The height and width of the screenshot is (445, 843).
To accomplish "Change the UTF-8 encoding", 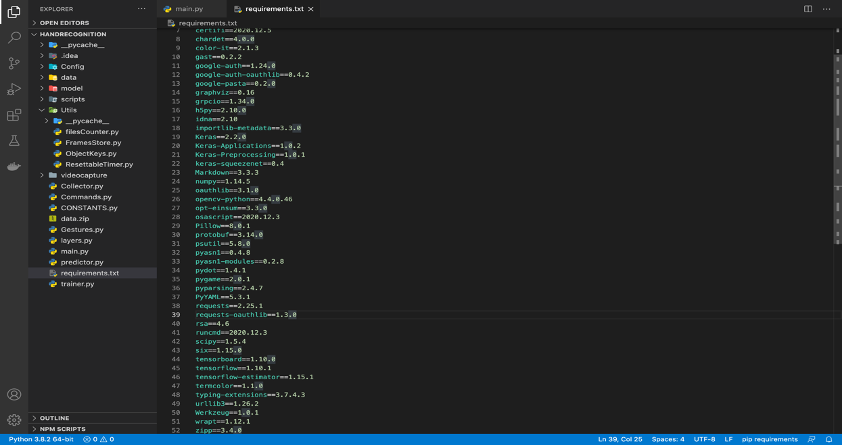I will pyautogui.click(x=704, y=439).
